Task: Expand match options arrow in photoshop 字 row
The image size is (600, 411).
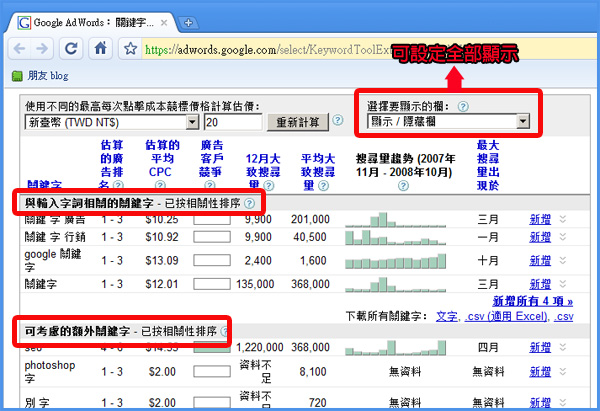Action: pyautogui.click(x=562, y=371)
